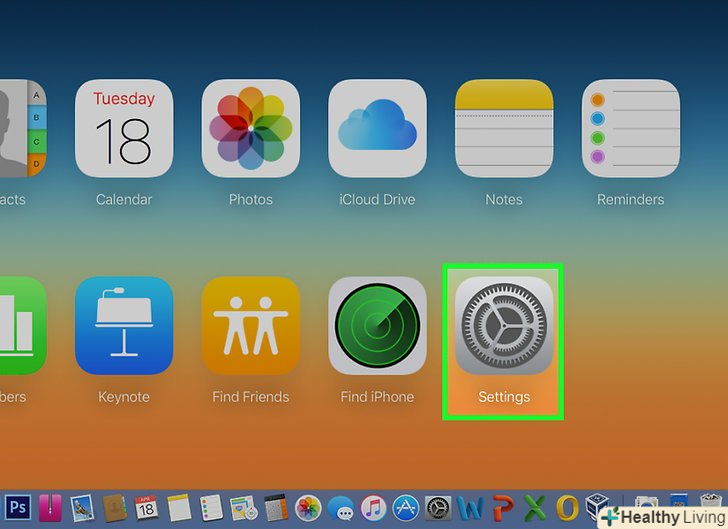Launch iTunes from the Dock
Viewport: 728px width, 529px height.
(373, 508)
